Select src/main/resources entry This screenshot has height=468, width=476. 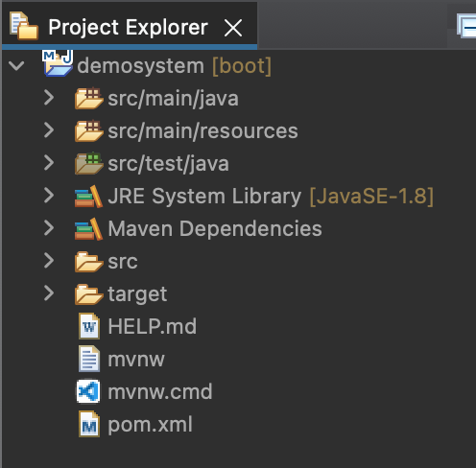click(202, 131)
